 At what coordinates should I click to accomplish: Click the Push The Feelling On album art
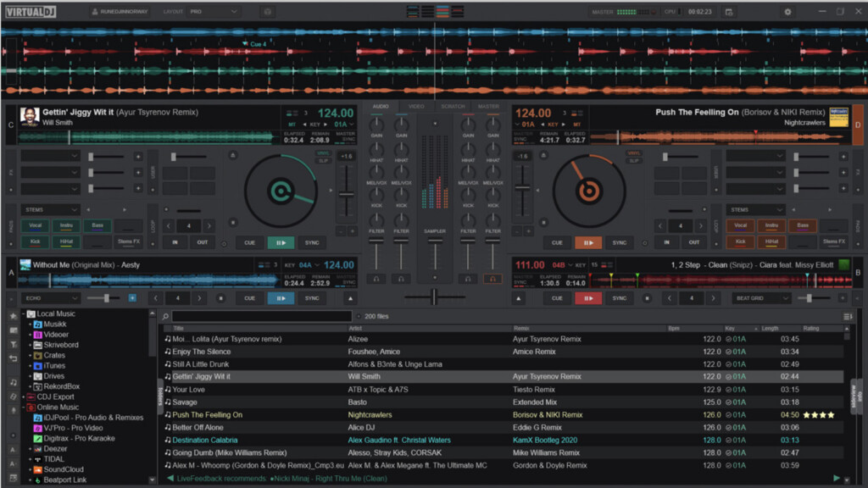[838, 117]
